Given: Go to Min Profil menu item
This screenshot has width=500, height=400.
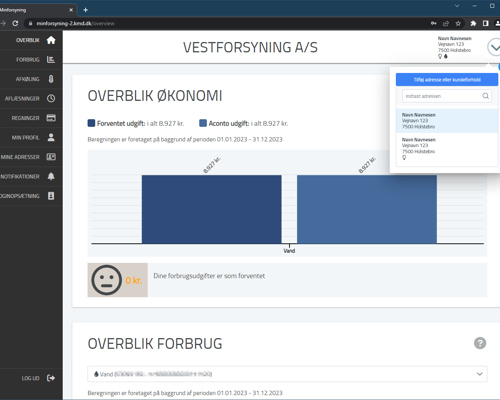Looking at the screenshot, I should click(x=26, y=137).
